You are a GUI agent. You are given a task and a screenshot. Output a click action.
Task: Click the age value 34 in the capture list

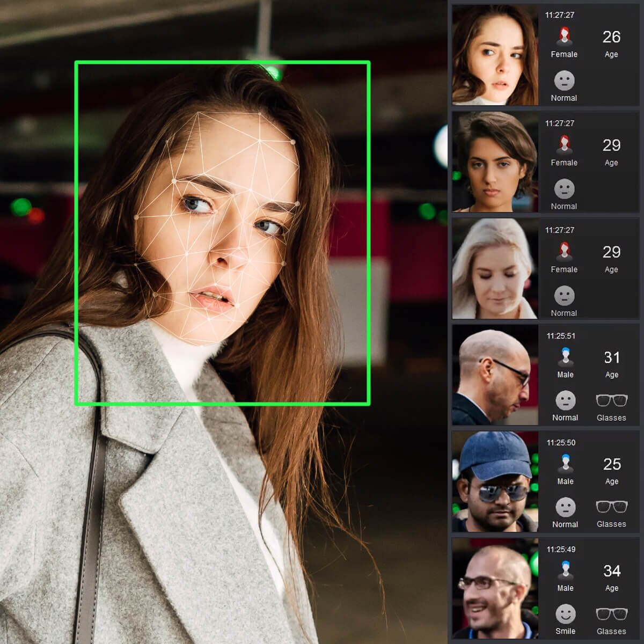pyautogui.click(x=611, y=570)
